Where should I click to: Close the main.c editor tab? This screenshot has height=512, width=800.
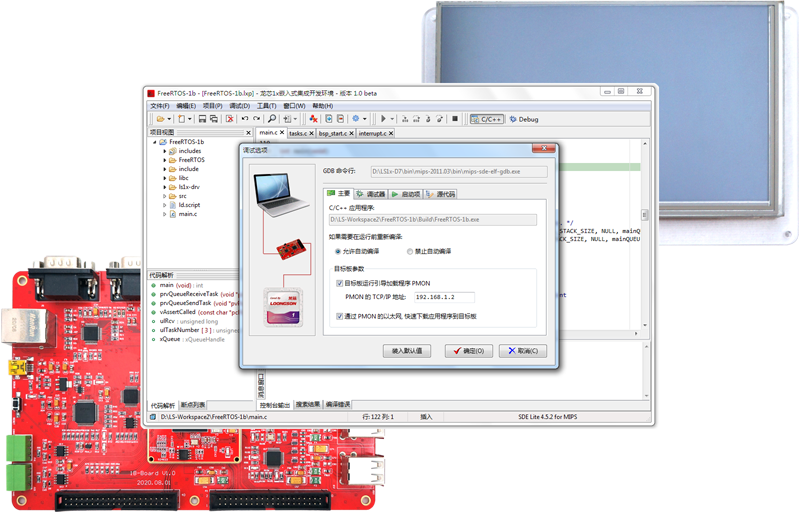282,132
